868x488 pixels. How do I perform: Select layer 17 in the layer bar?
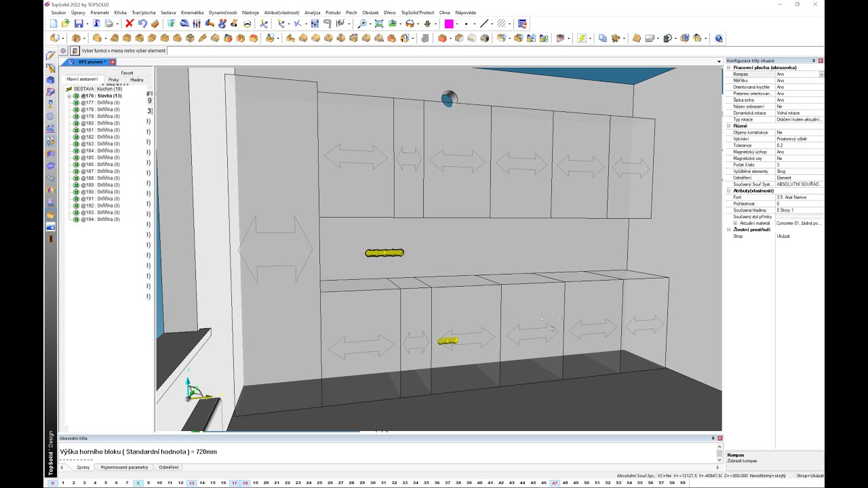coord(235,483)
